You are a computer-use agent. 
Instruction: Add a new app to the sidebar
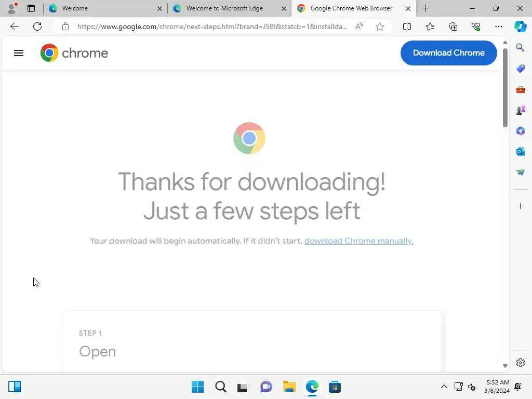(x=520, y=206)
